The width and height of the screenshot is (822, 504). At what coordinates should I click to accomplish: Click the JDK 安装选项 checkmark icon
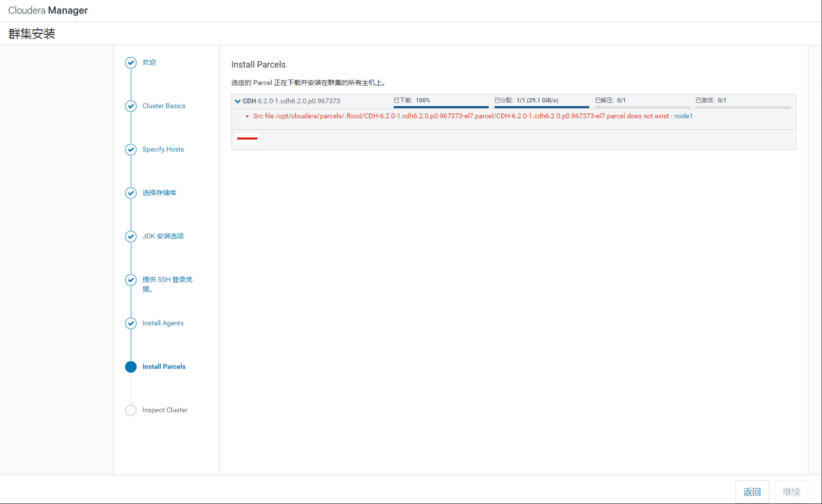tap(130, 236)
